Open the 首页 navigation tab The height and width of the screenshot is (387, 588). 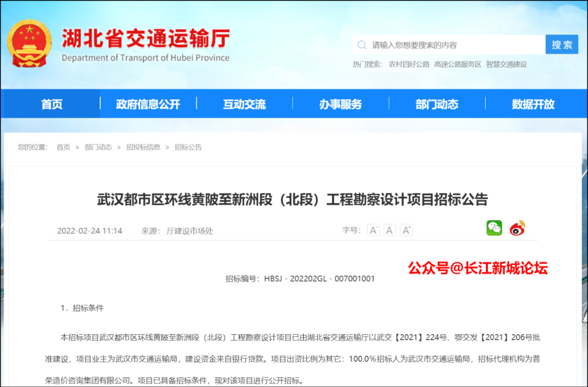pos(52,104)
